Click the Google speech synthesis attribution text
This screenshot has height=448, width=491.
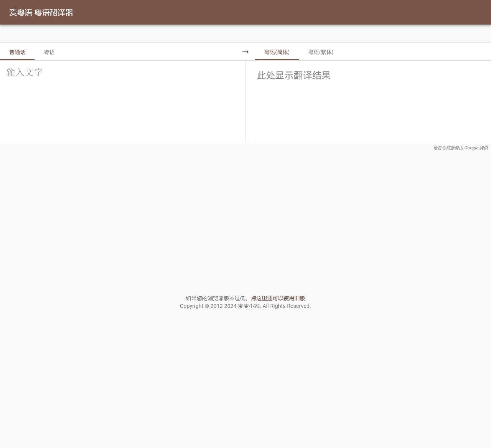pyautogui.click(x=460, y=147)
